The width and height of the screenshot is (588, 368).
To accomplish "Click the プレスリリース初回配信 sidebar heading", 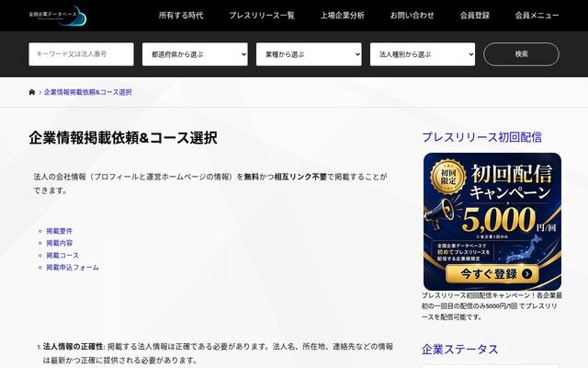I will click(481, 137).
